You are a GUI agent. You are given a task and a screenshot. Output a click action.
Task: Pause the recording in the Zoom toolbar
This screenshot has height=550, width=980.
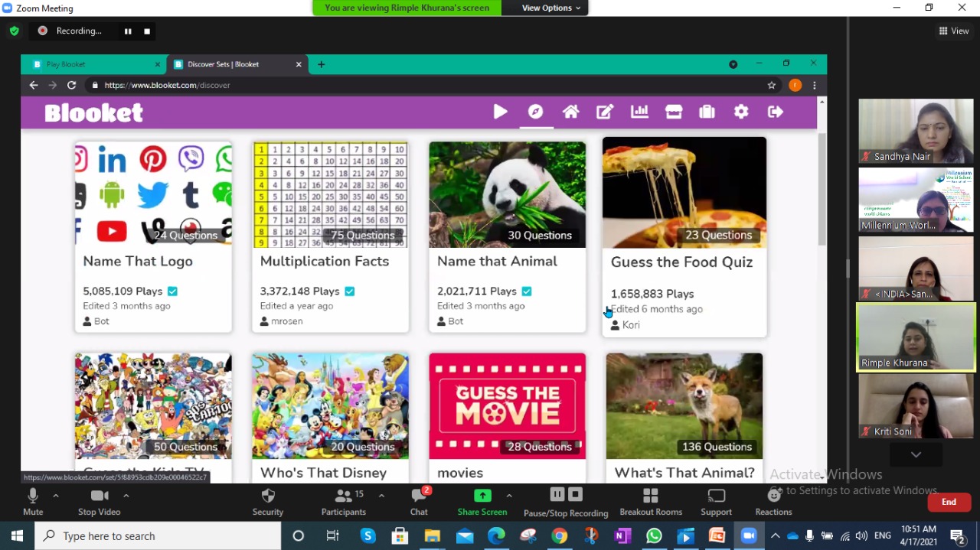click(557, 495)
